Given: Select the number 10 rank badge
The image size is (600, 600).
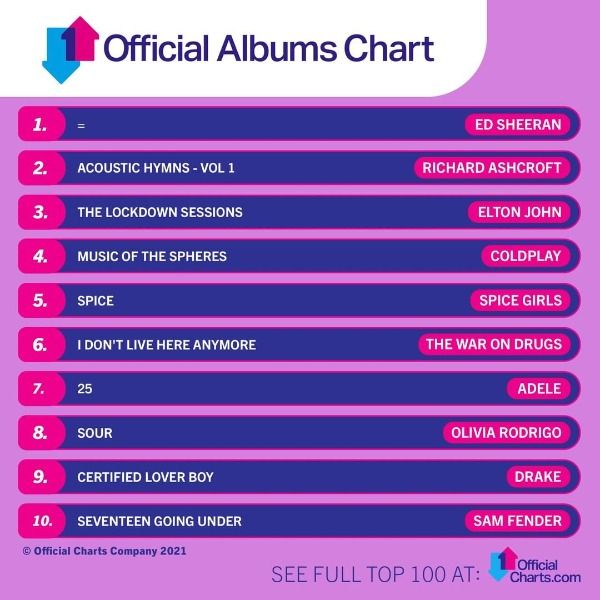Looking at the screenshot, I should pos(41,521).
